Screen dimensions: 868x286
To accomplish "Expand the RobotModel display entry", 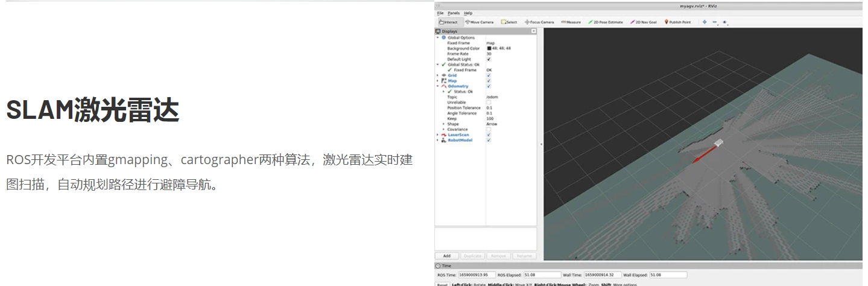I will (x=438, y=140).
